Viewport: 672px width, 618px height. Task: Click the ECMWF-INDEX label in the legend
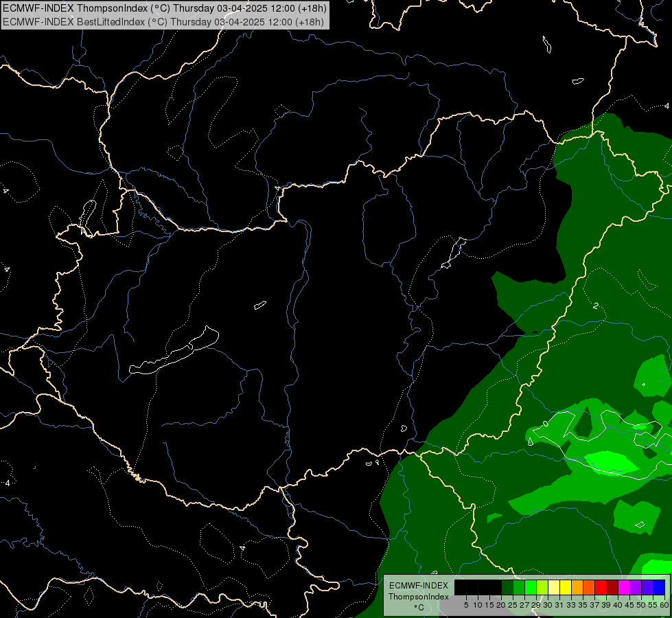point(419,586)
